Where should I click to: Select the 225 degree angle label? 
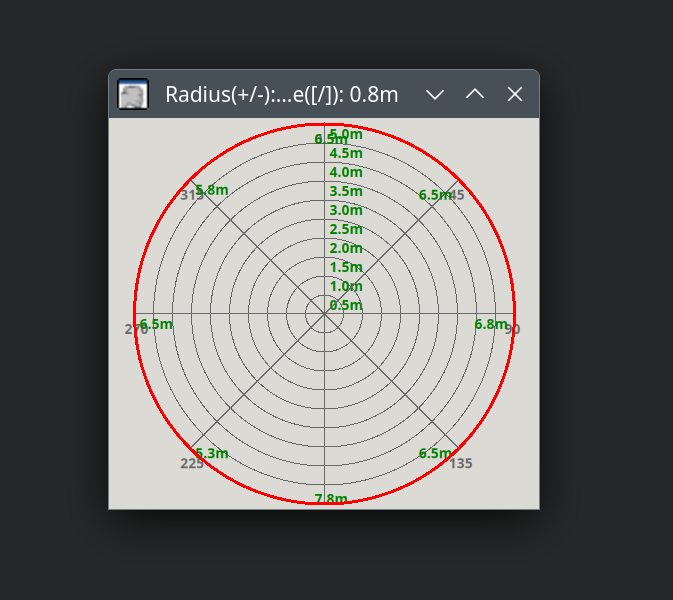pyautogui.click(x=192, y=463)
